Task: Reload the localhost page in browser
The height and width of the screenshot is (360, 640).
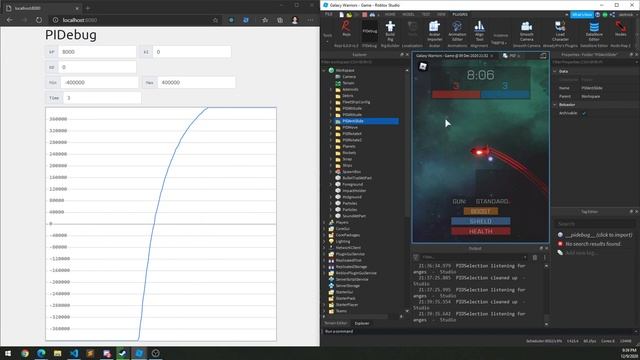Action: click(39, 20)
